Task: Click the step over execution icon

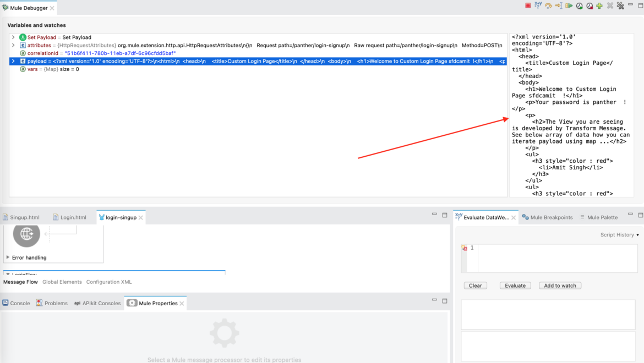Action: 549,5
